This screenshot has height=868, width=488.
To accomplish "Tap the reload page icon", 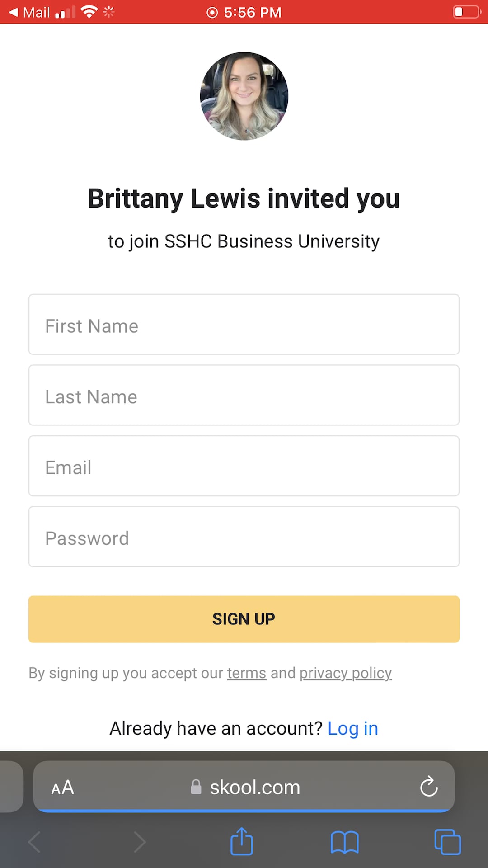I will coord(428,787).
